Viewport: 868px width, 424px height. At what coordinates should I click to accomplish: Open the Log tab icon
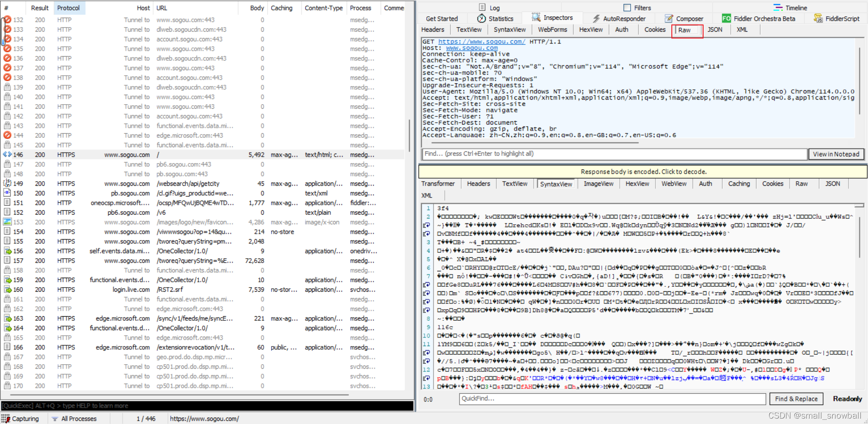tap(482, 8)
